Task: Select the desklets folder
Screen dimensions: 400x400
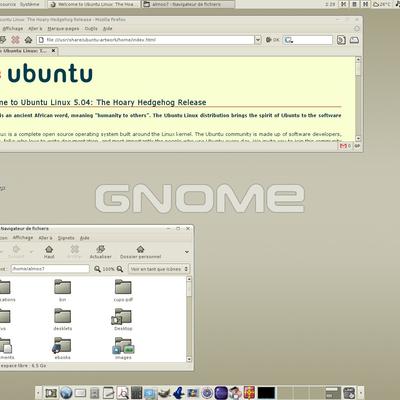Action: [x=63, y=319]
